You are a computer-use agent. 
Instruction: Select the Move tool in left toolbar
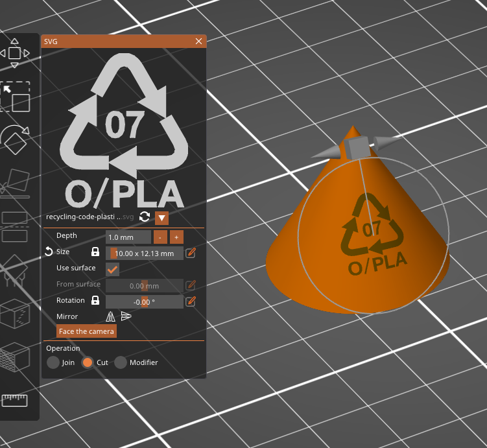point(15,53)
